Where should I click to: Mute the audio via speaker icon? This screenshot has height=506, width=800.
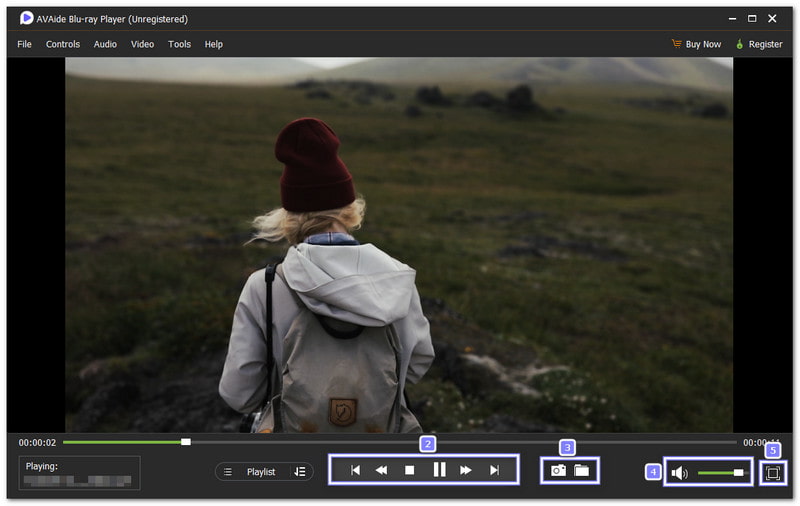tap(680, 473)
